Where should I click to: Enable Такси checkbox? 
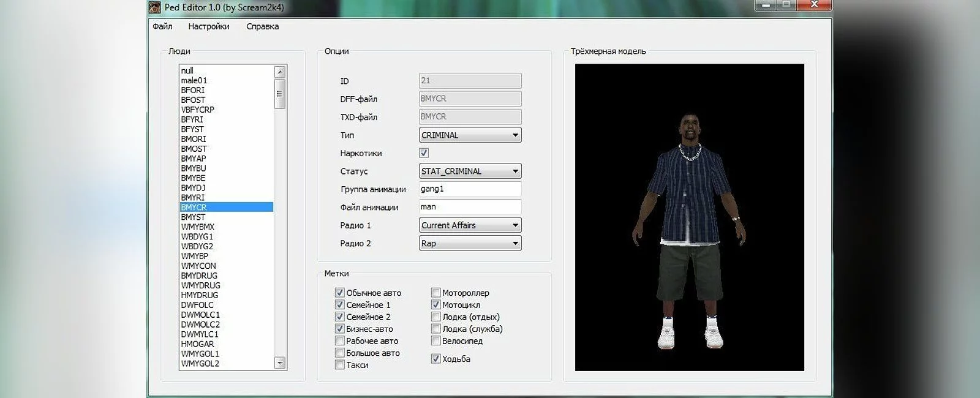pos(340,365)
